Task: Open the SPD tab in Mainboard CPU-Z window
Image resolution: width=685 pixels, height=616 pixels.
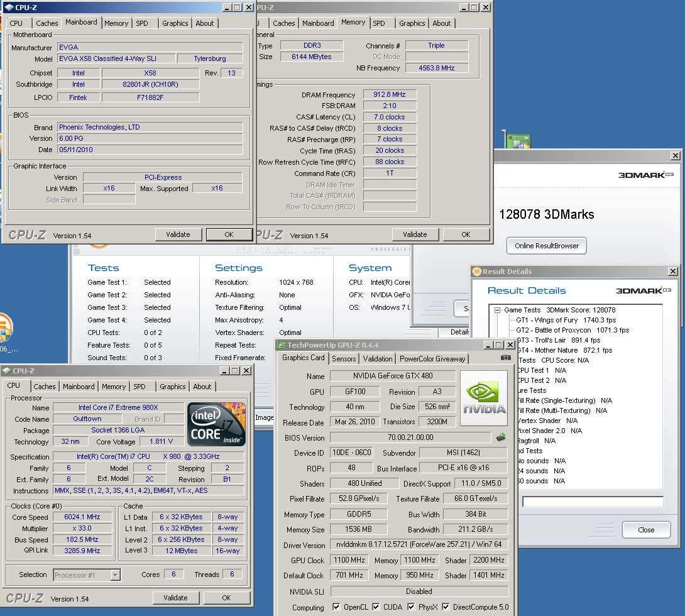Action: coord(142,23)
